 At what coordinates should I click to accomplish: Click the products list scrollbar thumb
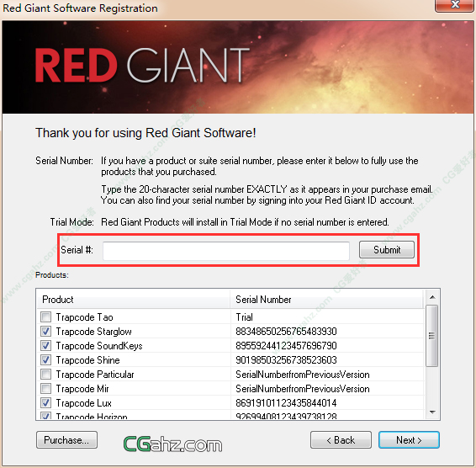coord(432,336)
